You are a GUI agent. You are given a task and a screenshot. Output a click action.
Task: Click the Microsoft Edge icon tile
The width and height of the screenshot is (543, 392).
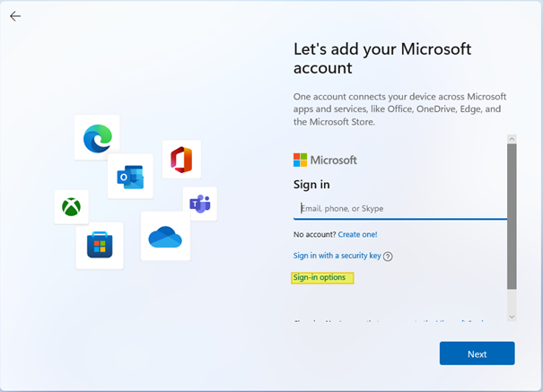tap(97, 137)
